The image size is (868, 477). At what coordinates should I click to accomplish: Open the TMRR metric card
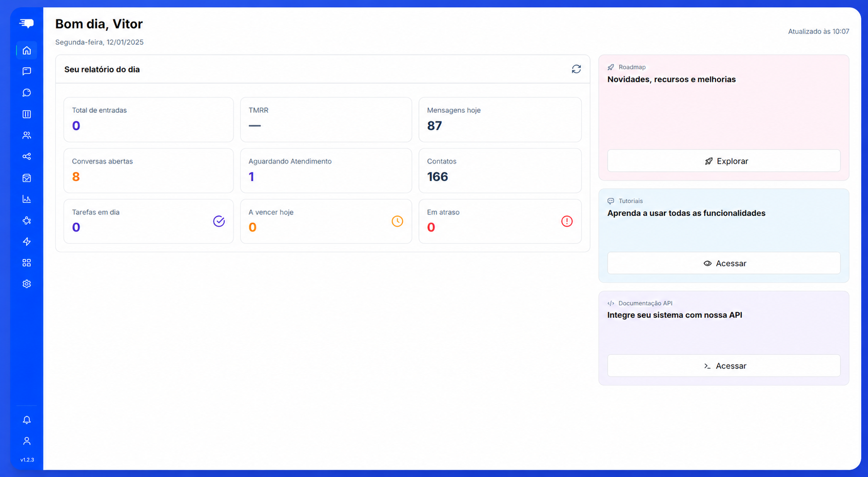pos(326,120)
